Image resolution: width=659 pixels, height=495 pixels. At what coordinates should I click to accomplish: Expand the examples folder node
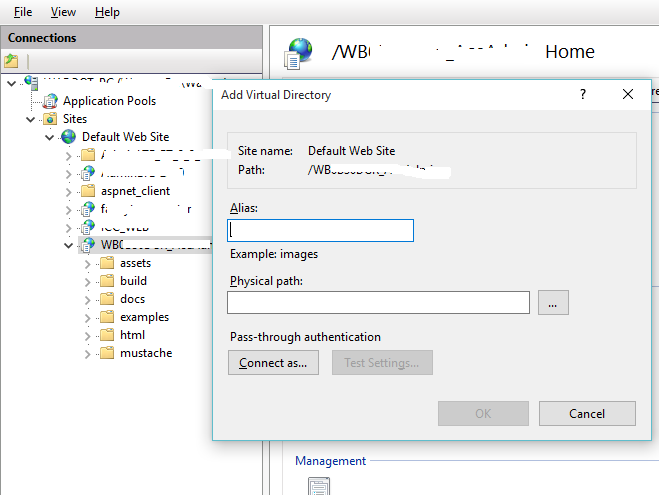pyautogui.click(x=87, y=317)
